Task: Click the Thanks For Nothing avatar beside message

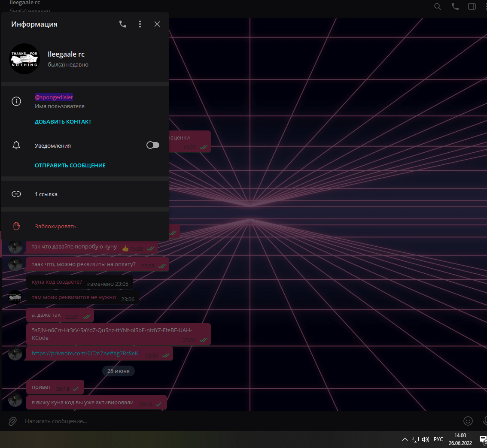Action: (15, 297)
